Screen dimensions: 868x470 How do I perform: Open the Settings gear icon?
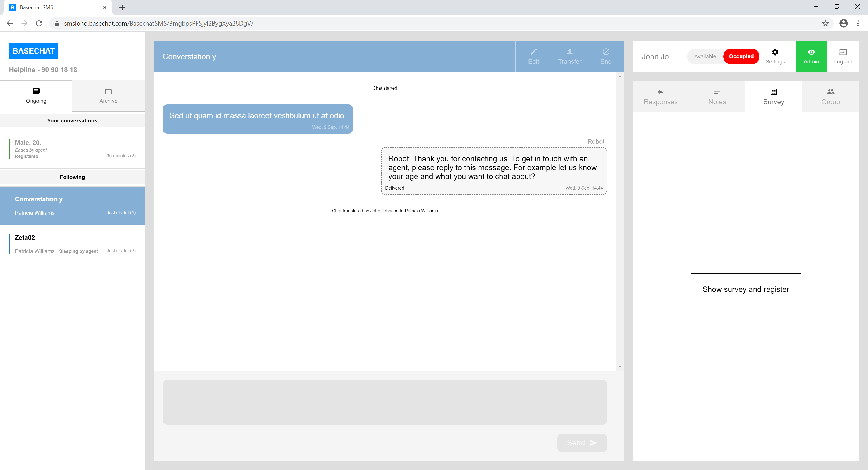click(x=775, y=52)
